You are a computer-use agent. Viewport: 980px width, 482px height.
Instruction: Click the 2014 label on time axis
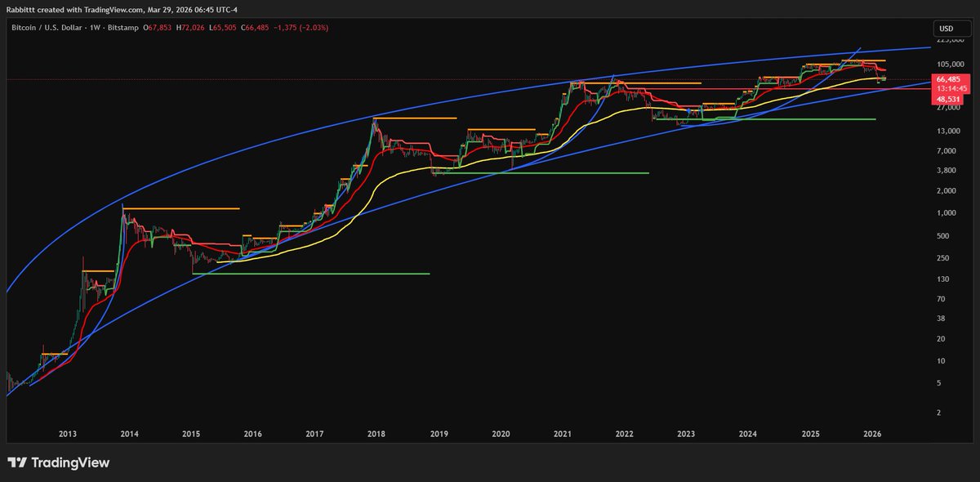tap(129, 434)
